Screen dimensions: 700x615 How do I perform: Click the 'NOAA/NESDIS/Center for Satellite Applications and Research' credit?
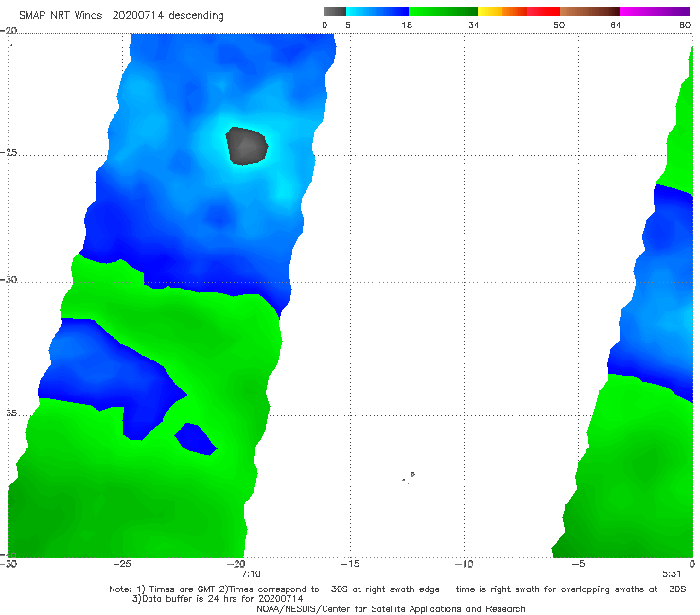click(x=391, y=609)
